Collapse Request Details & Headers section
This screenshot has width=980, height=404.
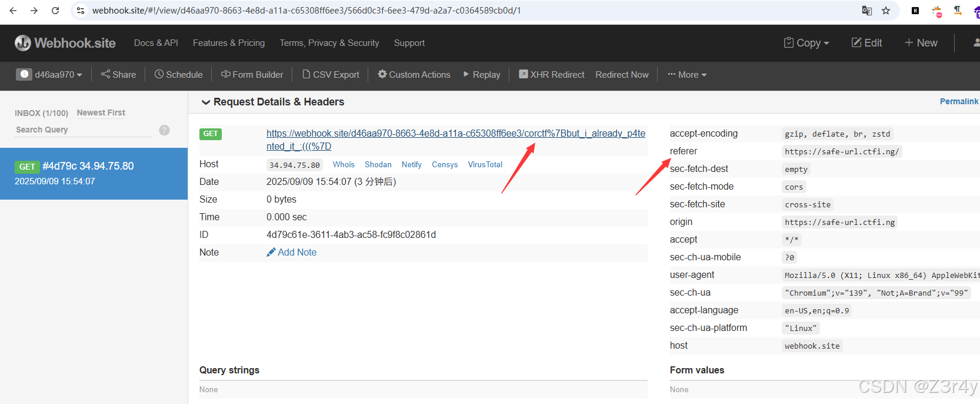coord(273,102)
